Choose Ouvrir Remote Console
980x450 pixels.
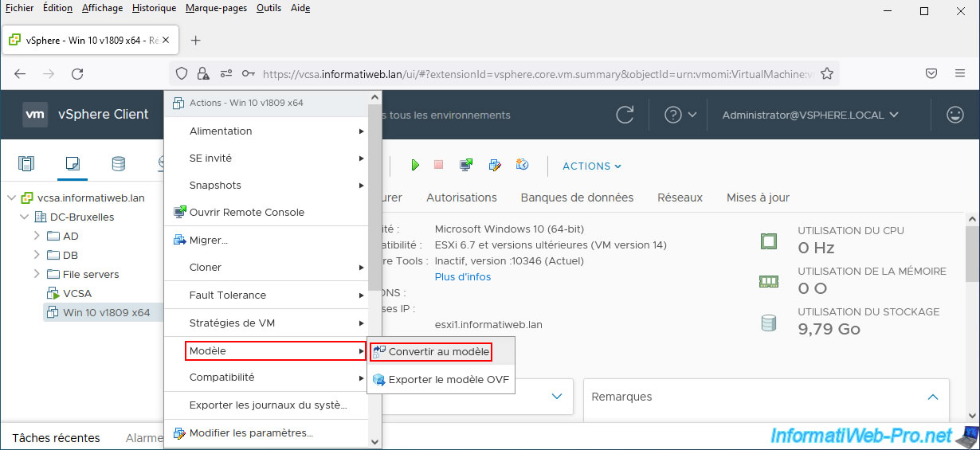267,212
